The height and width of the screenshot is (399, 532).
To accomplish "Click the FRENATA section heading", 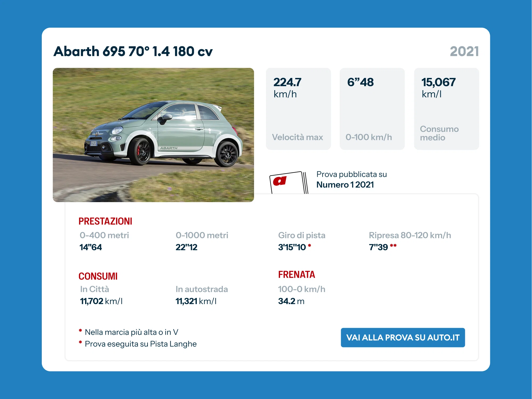I will click(x=296, y=275).
